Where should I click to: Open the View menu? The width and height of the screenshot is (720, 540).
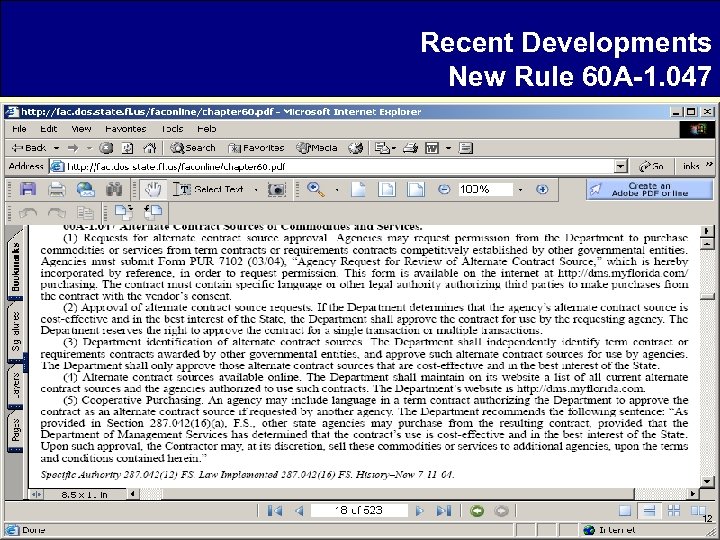(x=81, y=129)
